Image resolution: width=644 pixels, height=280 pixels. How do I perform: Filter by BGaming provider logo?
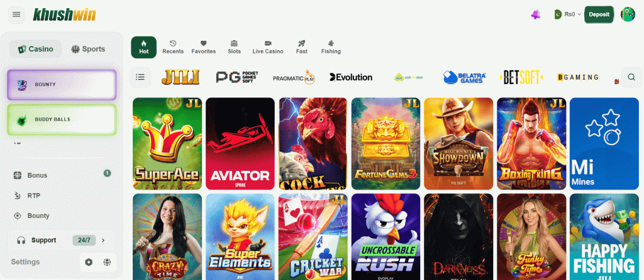pos(578,77)
